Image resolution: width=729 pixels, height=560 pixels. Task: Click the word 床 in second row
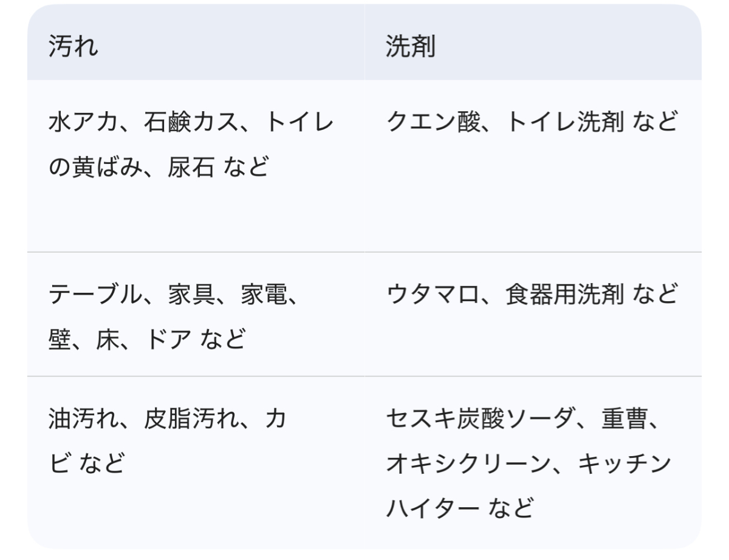tap(107, 339)
